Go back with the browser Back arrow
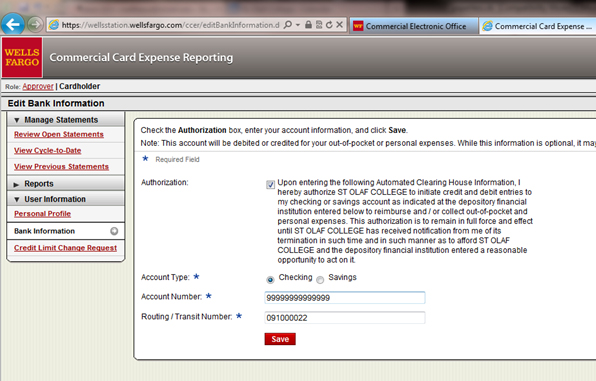The image size is (596, 381). [x=13, y=25]
